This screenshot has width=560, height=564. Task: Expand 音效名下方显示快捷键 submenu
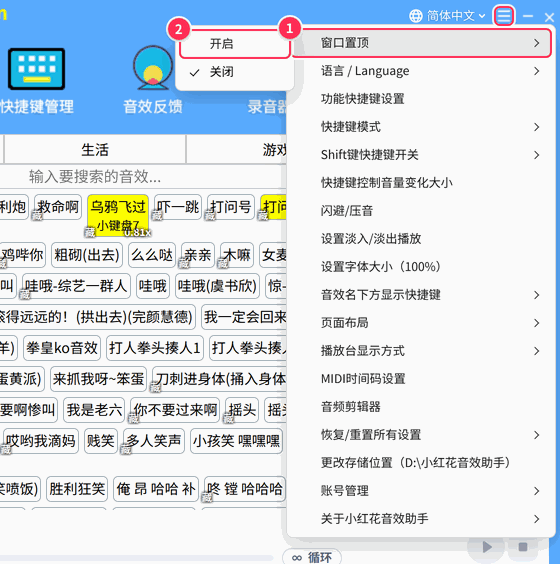422,295
